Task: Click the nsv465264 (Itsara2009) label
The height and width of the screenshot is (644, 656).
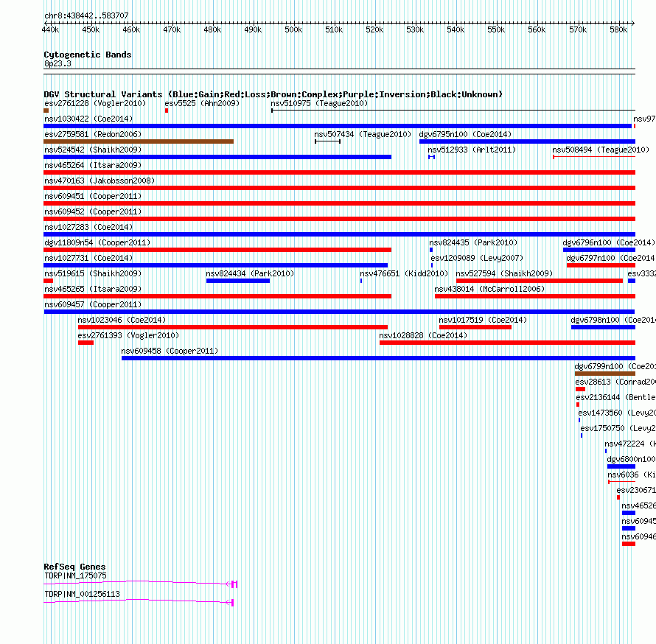Action: [x=93, y=165]
